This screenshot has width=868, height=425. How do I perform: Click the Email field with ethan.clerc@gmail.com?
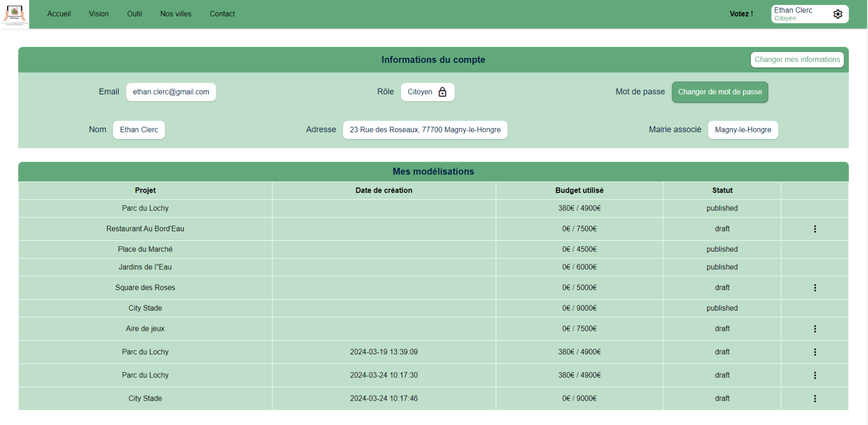pyautogui.click(x=171, y=92)
